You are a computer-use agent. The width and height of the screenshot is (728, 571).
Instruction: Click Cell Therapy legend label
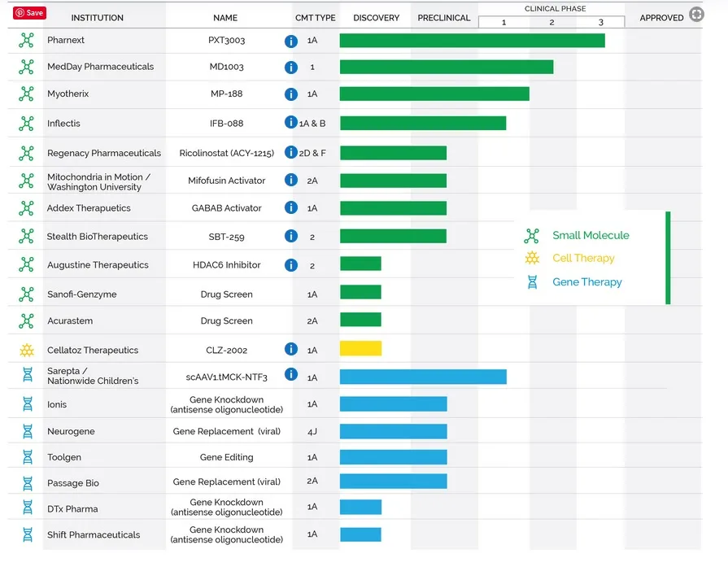coord(583,258)
